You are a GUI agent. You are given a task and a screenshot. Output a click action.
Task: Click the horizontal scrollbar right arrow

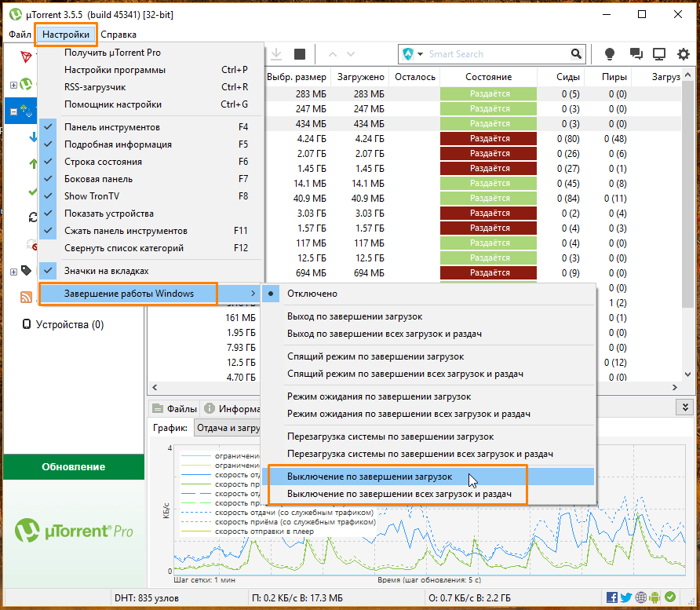(x=675, y=387)
